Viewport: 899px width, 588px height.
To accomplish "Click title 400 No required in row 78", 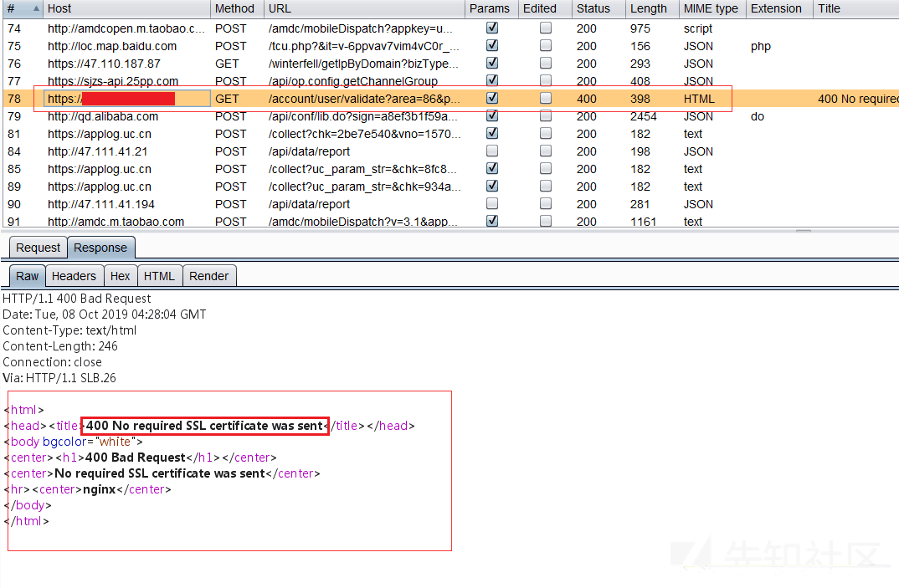I will click(858, 99).
